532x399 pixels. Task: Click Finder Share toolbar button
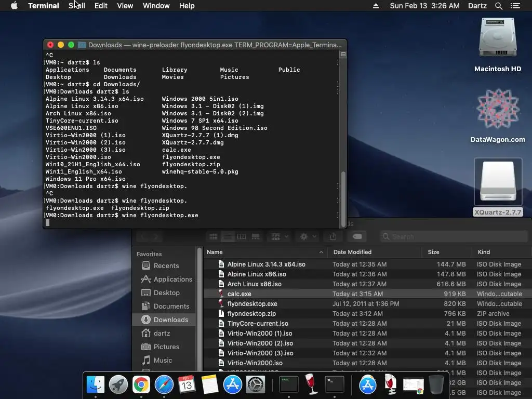(333, 236)
